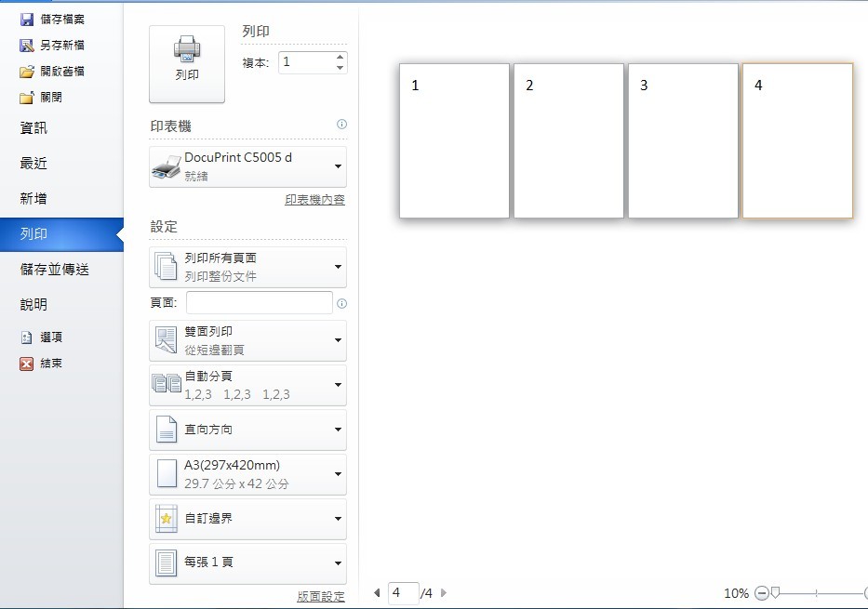Click the pages-per-sheet icon

tap(167, 563)
